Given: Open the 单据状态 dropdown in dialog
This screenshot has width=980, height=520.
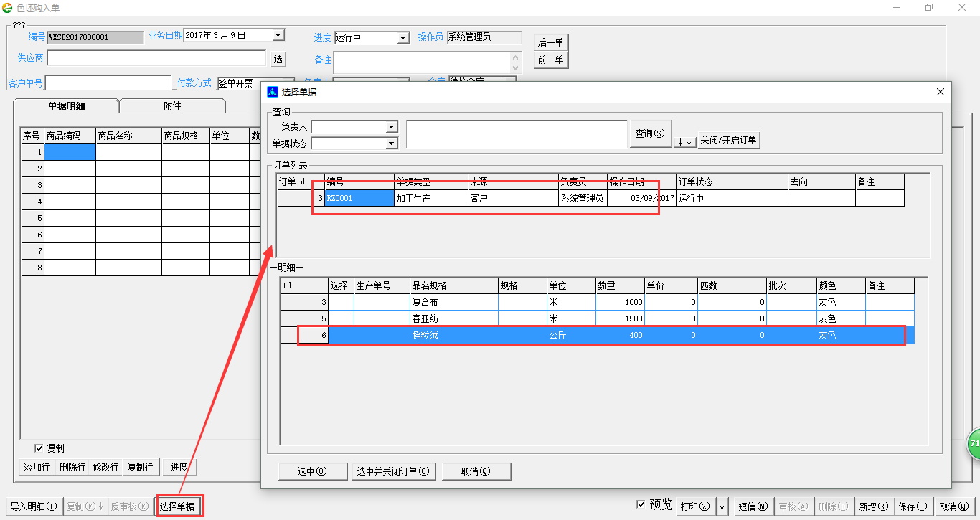Looking at the screenshot, I should tap(392, 143).
